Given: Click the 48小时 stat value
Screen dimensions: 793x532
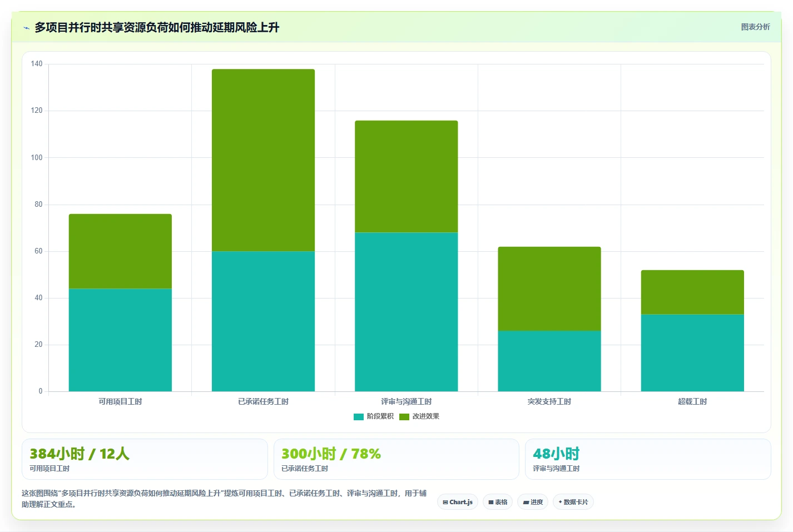Looking at the screenshot, I should [x=556, y=454].
